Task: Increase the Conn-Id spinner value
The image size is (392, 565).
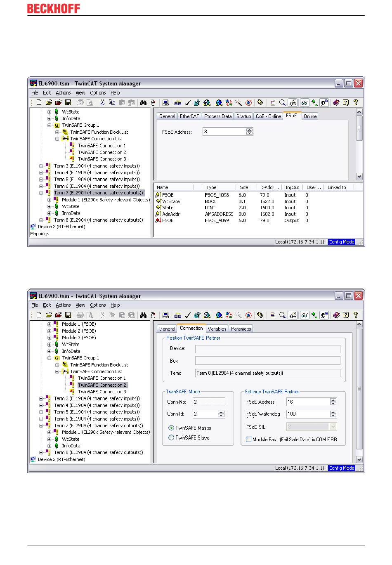Action: [221, 412]
